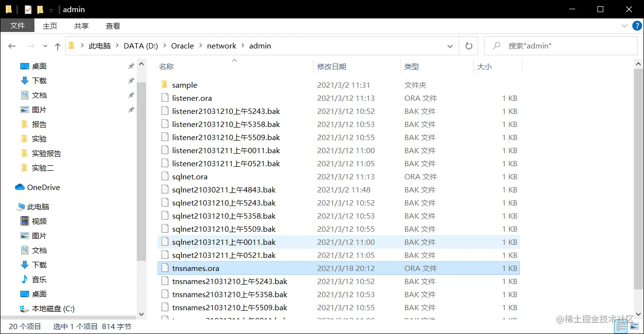This screenshot has width=644, height=334.
Task: Switch to details view in status bar
Action: coord(621,326)
